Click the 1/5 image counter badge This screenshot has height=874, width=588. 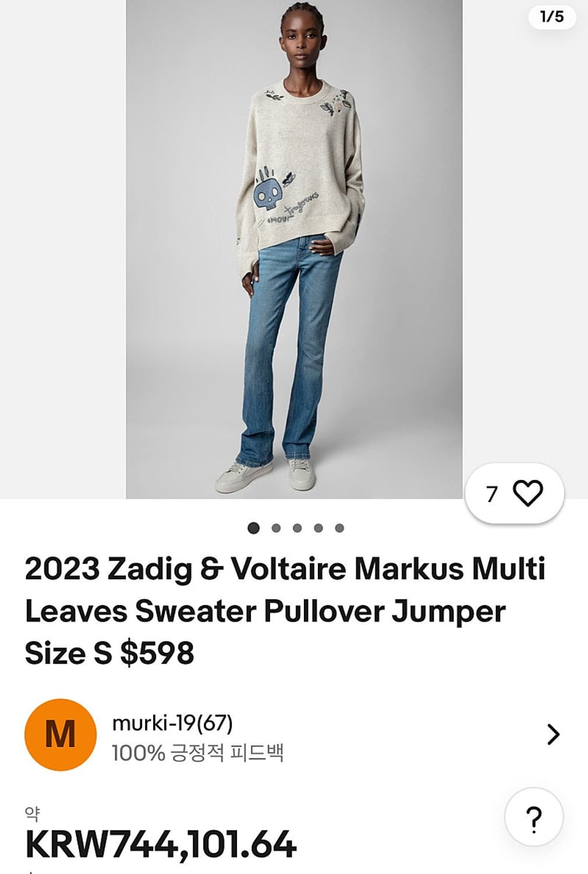[552, 16]
